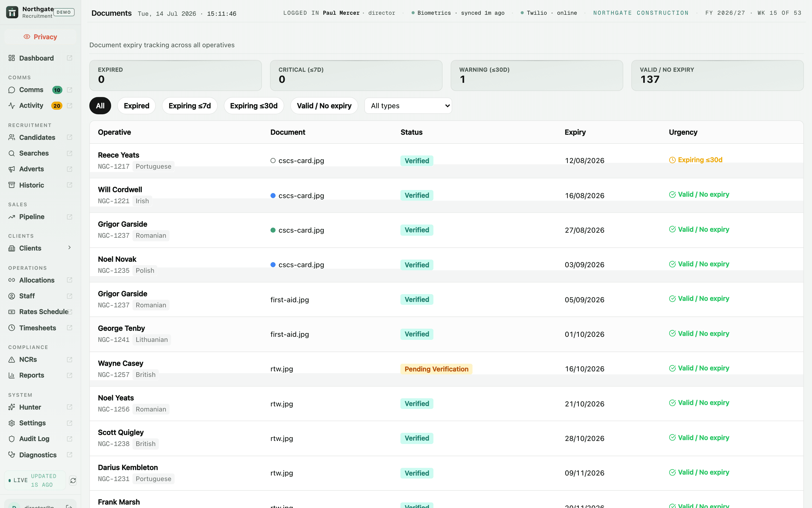Click Twilio online status in header

click(x=549, y=13)
